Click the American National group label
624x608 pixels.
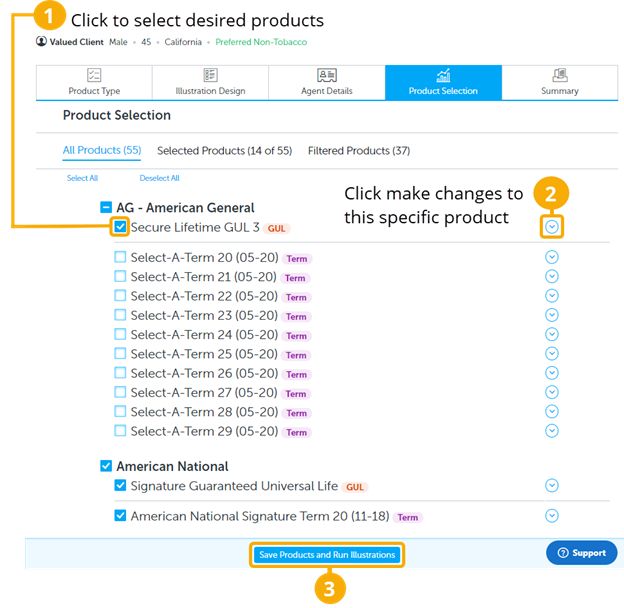coord(172,466)
